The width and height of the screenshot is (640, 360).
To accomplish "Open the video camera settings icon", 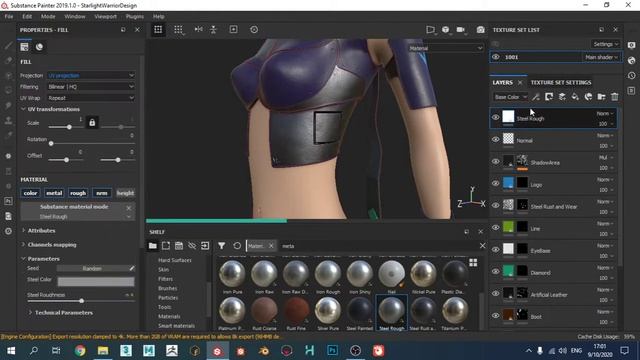I will point(460,29).
